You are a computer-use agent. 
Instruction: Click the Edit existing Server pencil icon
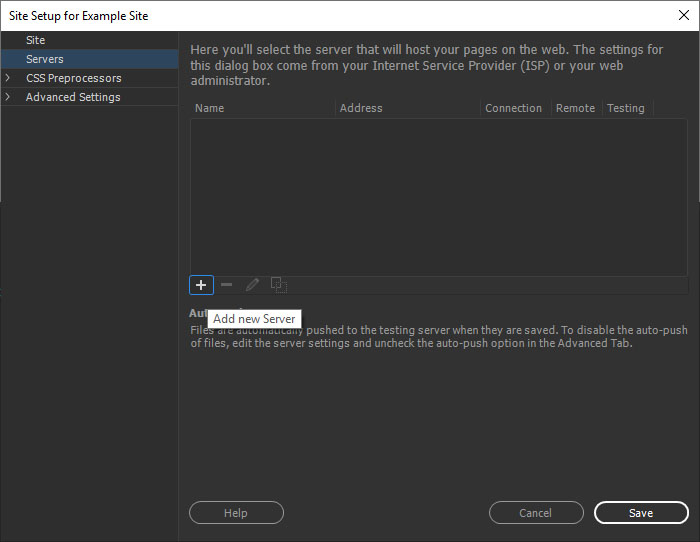(253, 285)
